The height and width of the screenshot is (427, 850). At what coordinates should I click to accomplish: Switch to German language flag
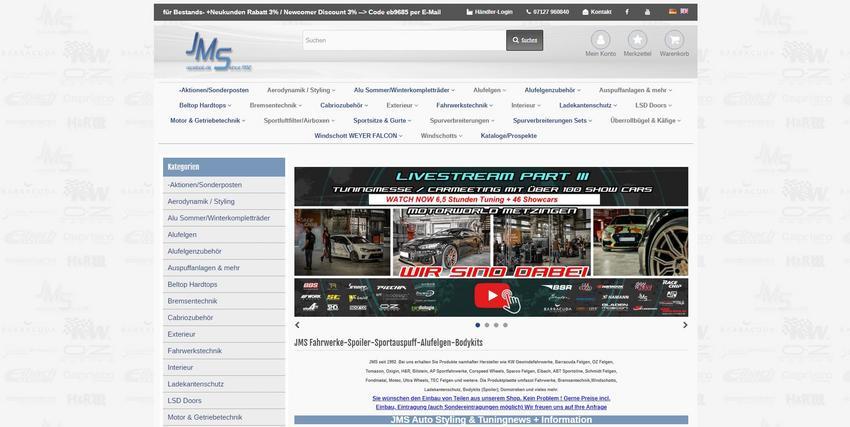point(673,11)
